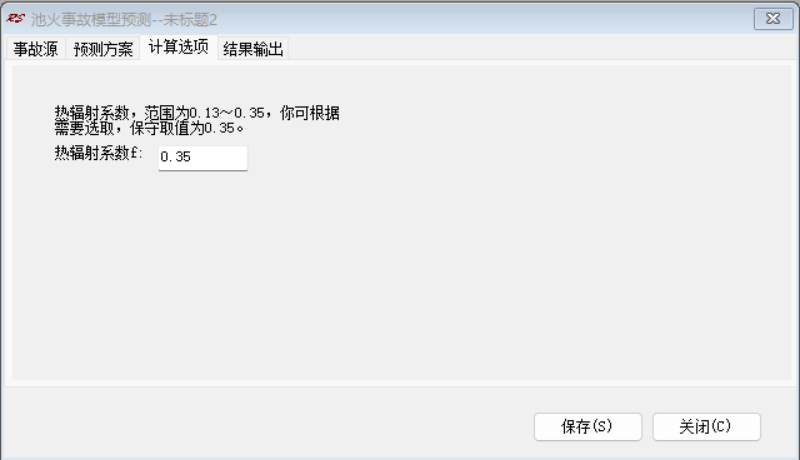The height and width of the screenshot is (460, 800).
Task: Click the 热辐射系数f: label
Action: (98, 153)
